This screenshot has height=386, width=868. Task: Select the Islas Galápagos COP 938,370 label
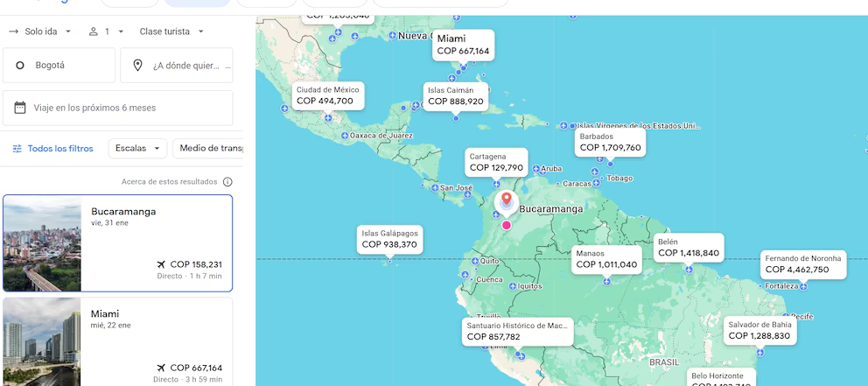(x=389, y=239)
